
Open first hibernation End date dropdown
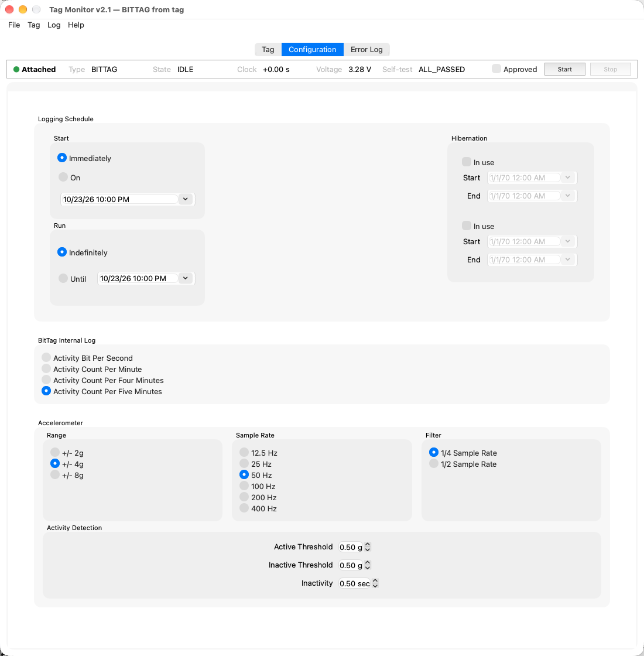(567, 196)
